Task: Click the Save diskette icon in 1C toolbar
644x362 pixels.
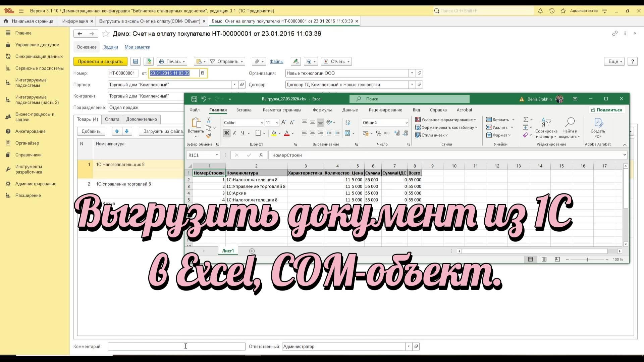Action: tap(136, 61)
